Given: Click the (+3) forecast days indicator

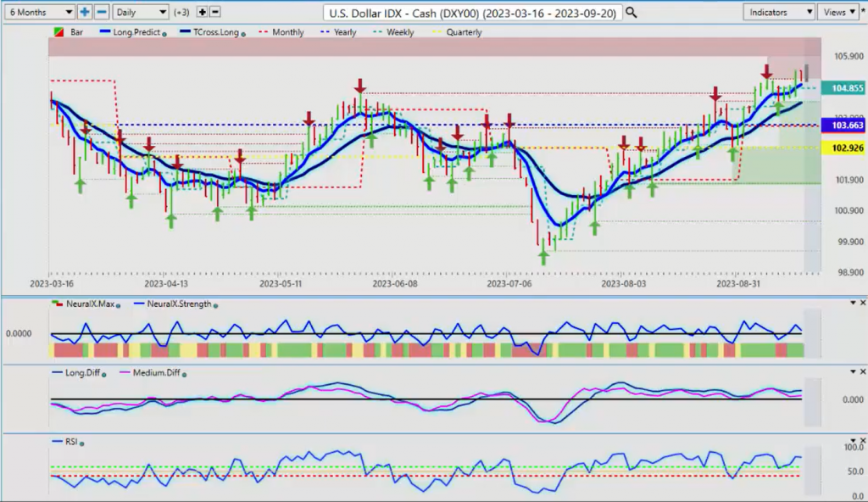Looking at the screenshot, I should [x=181, y=12].
